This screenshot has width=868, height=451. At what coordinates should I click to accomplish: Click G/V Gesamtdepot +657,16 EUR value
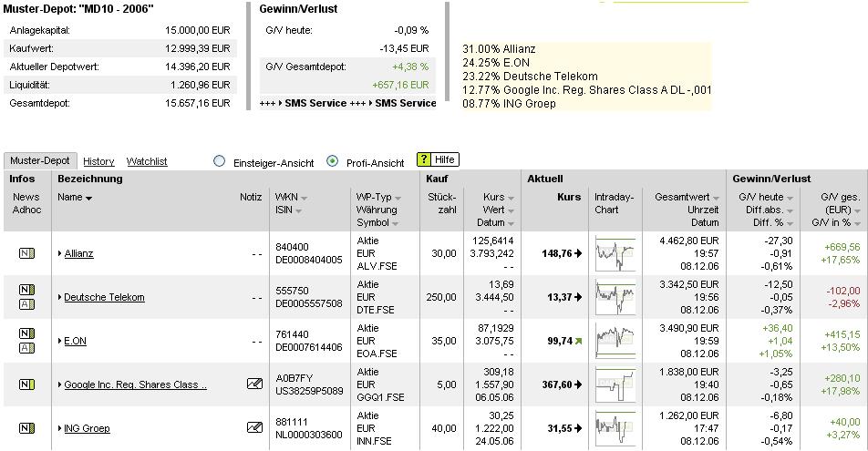tap(400, 85)
